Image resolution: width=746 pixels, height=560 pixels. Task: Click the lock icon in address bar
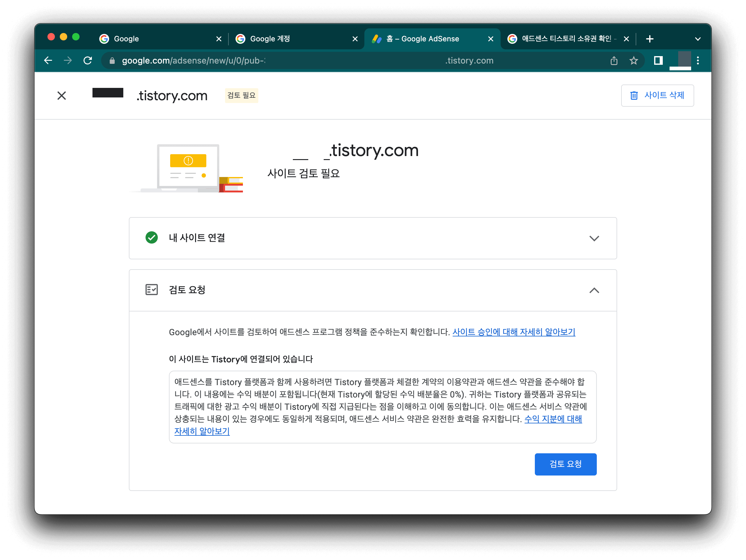coord(112,61)
